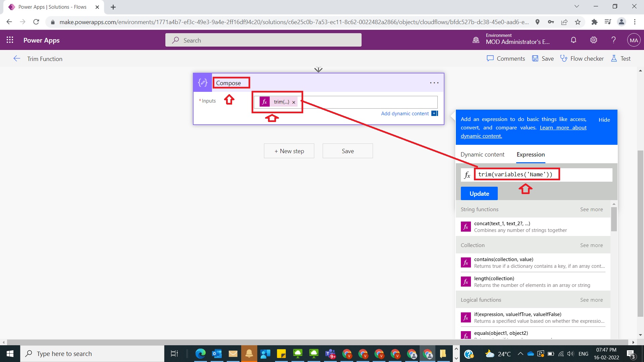644x362 pixels.
Task: Click the notifications bell icon
Action: 574,40
